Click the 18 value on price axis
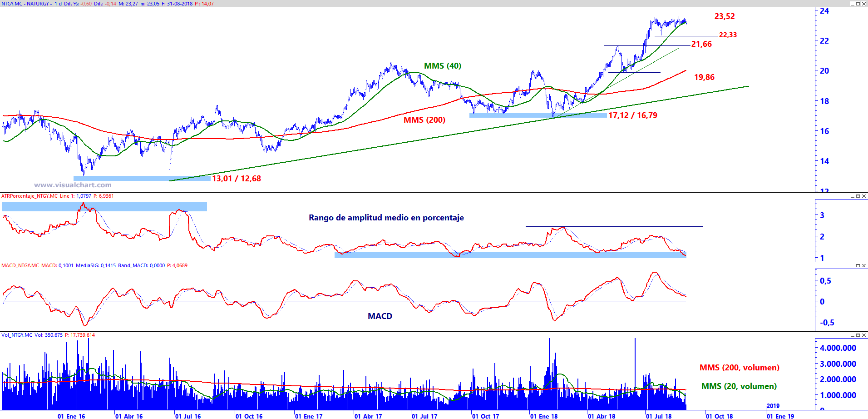The image size is (868, 419). point(824,101)
